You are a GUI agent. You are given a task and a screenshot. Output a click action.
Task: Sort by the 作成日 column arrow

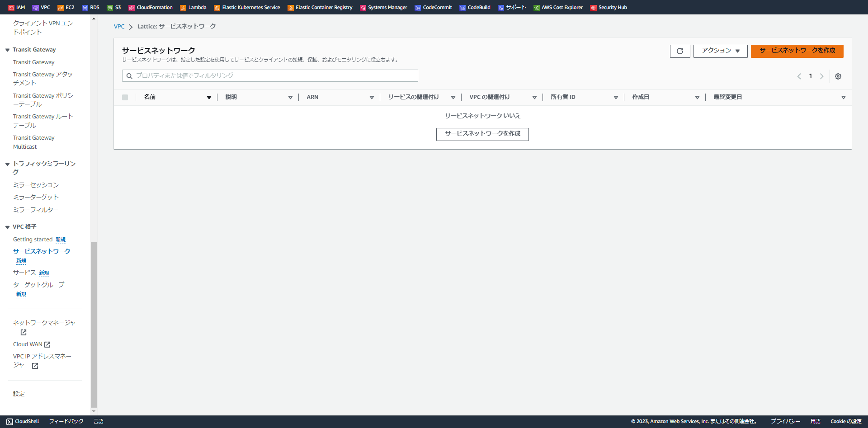pos(697,98)
